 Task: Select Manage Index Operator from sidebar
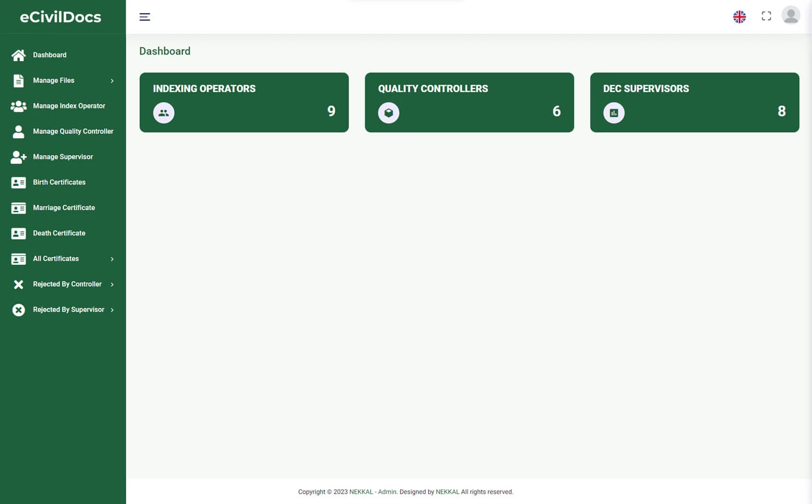tap(69, 105)
